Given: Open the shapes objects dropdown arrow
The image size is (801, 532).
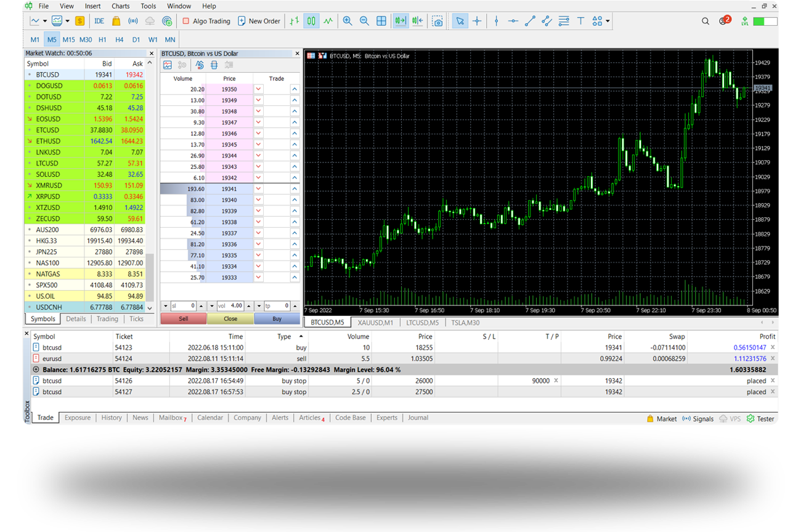Looking at the screenshot, I should coord(608,21).
